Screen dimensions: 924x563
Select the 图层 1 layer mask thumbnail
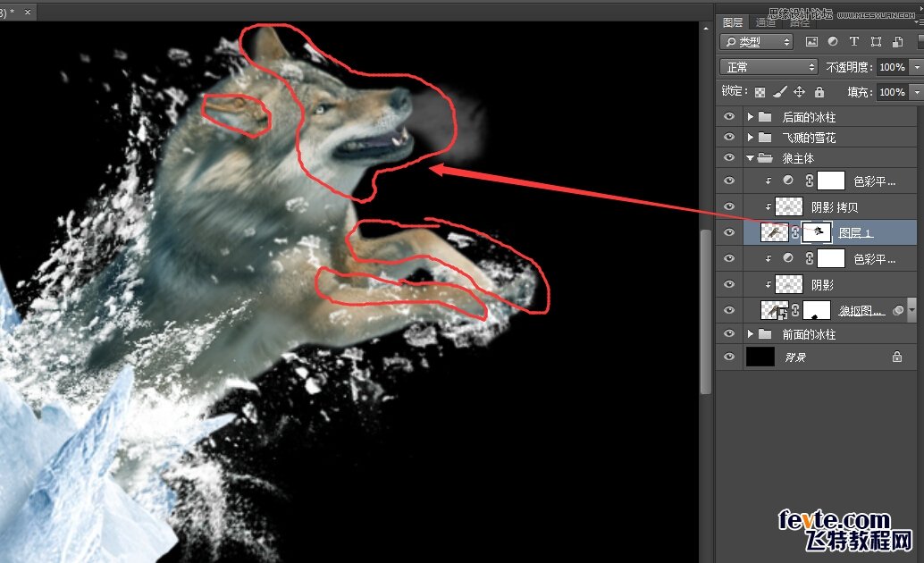pos(817,232)
